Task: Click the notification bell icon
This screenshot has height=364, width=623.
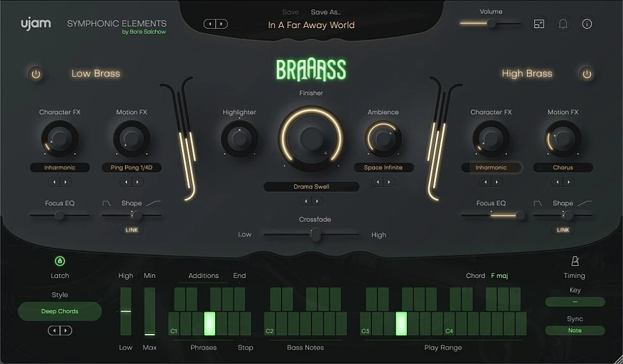Action: [563, 24]
